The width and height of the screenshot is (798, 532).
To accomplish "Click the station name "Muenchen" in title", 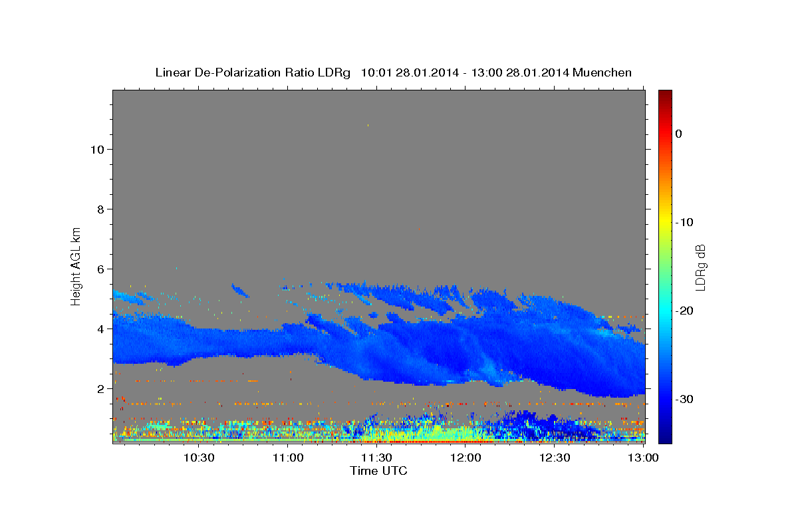I will [602, 72].
